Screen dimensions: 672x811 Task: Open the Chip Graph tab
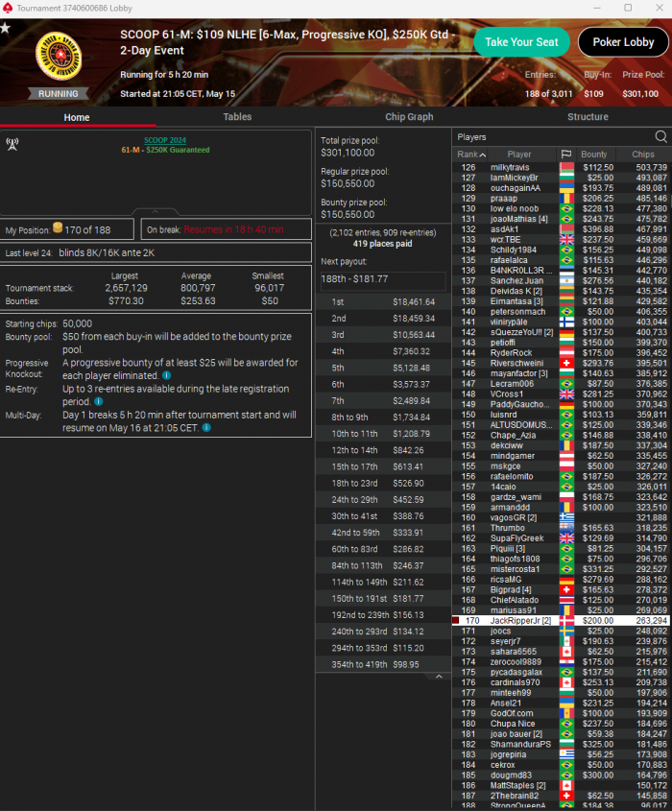tap(409, 117)
